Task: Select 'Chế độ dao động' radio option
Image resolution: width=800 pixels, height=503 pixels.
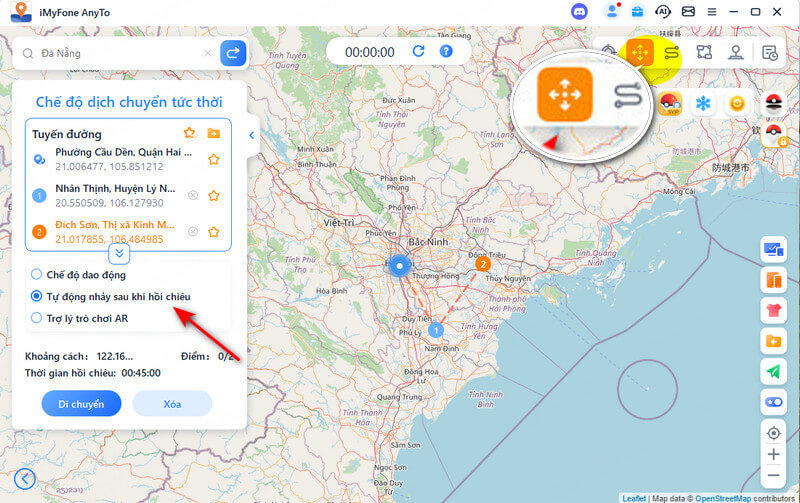Action: 37,274
